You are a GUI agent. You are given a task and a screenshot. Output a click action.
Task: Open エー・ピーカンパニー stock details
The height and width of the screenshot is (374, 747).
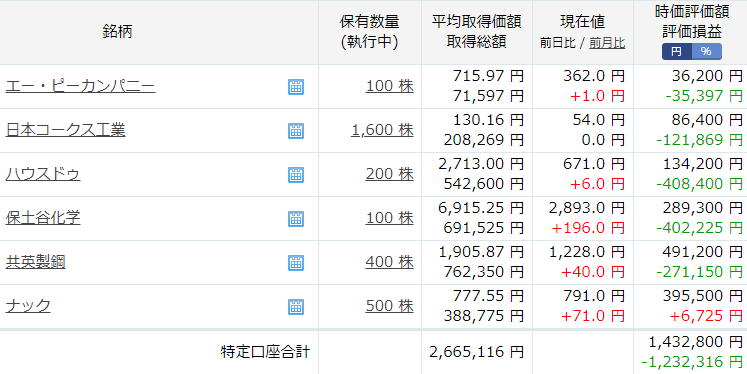(x=81, y=87)
